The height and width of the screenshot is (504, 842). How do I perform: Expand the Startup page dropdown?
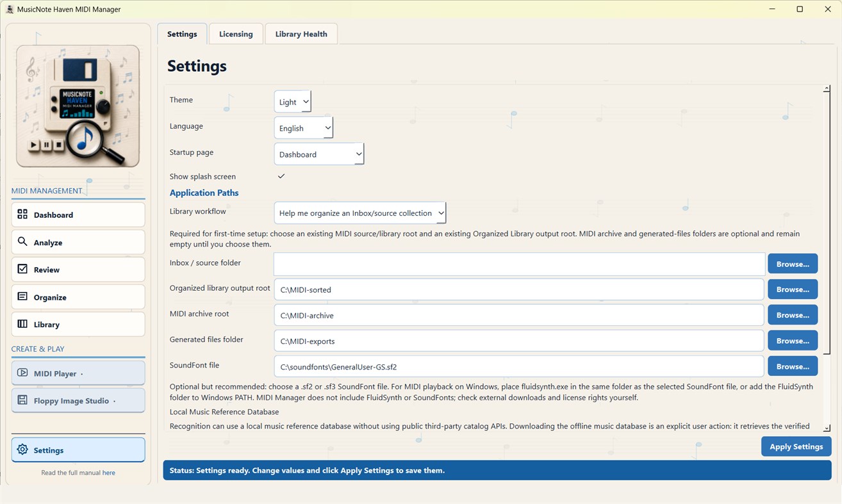click(318, 154)
